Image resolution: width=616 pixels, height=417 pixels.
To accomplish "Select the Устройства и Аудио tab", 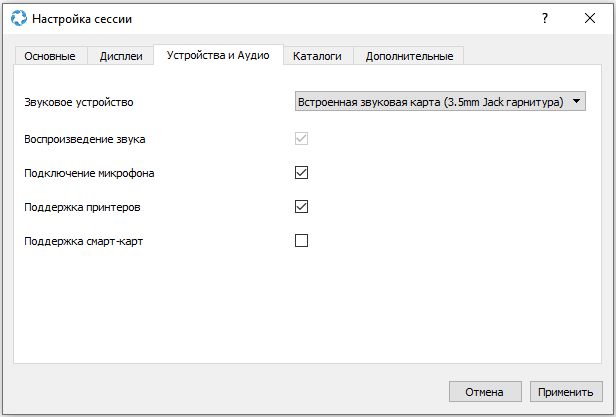I will point(218,55).
